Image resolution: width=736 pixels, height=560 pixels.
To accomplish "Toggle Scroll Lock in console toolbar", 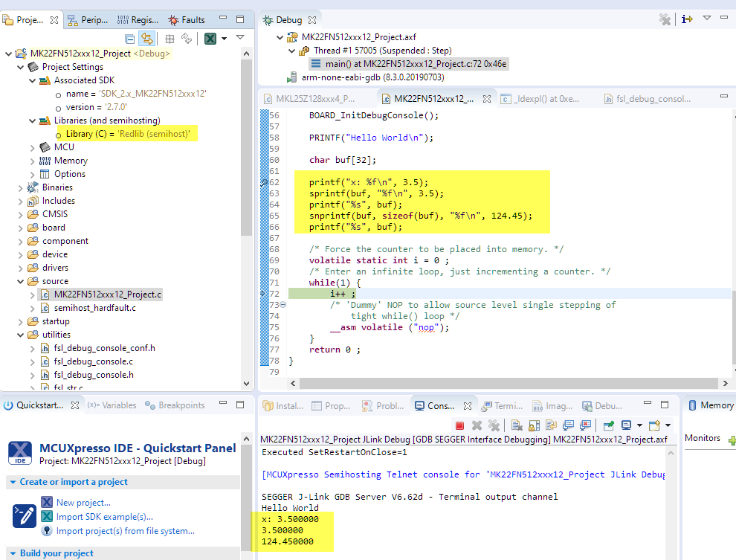I will (x=535, y=425).
